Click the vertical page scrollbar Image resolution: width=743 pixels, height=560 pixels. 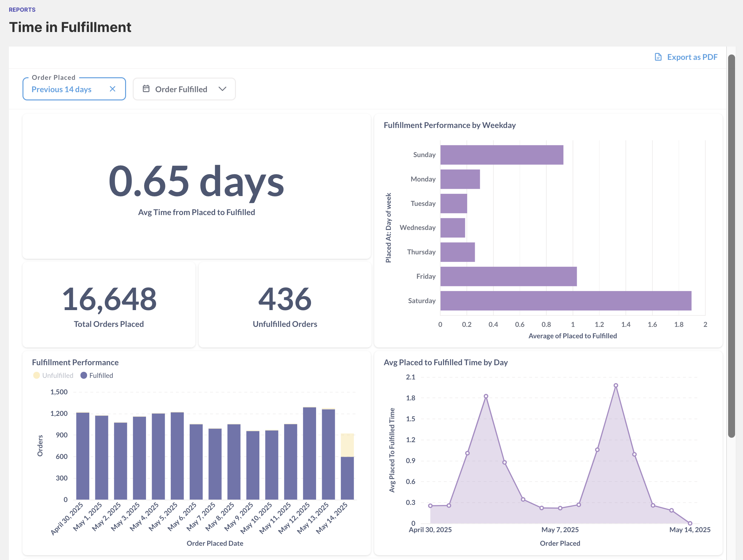pyautogui.click(x=731, y=245)
